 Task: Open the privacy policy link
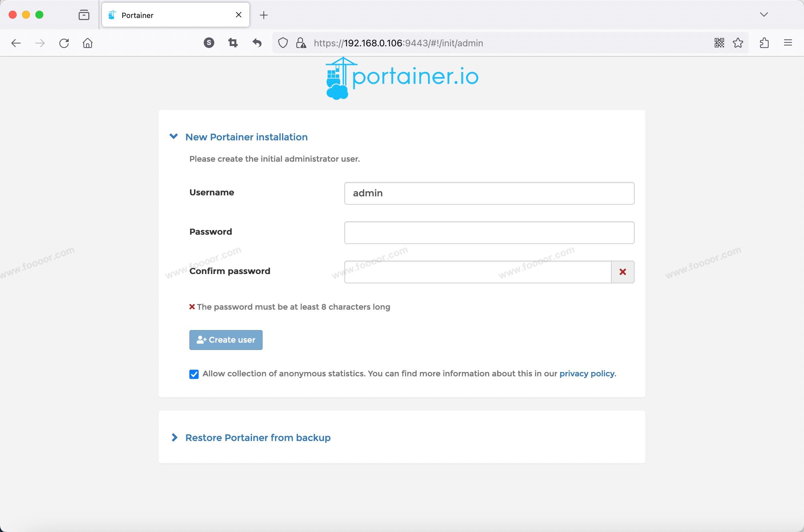tap(587, 374)
